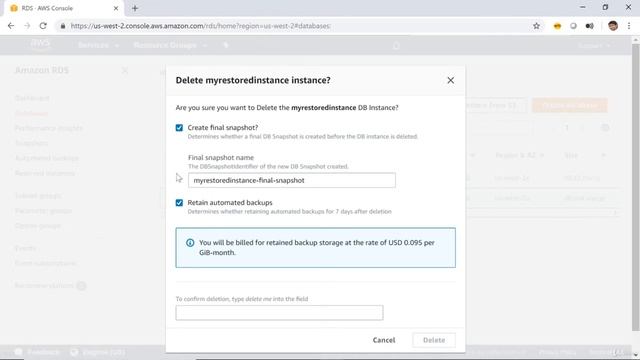Image resolution: width=640 pixels, height=360 pixels.
Task: Click the speaker extension icon in toolbar
Action: tap(589, 26)
